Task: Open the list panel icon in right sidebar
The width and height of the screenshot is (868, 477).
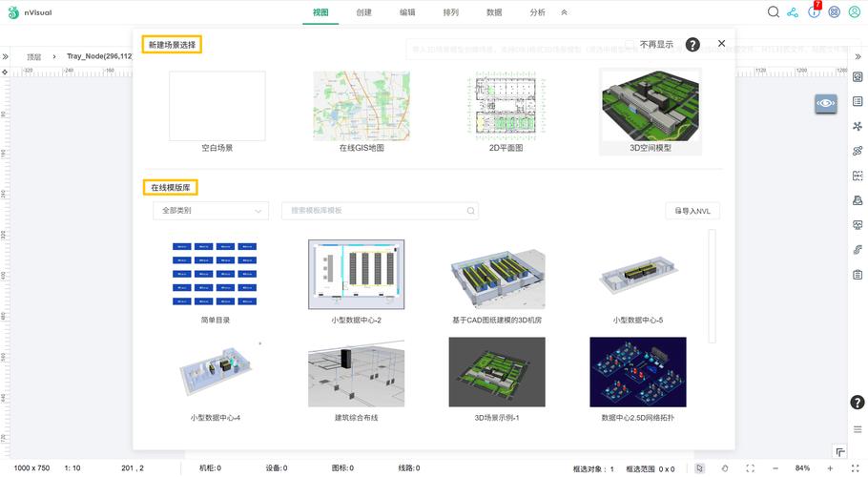Action: pos(858,101)
